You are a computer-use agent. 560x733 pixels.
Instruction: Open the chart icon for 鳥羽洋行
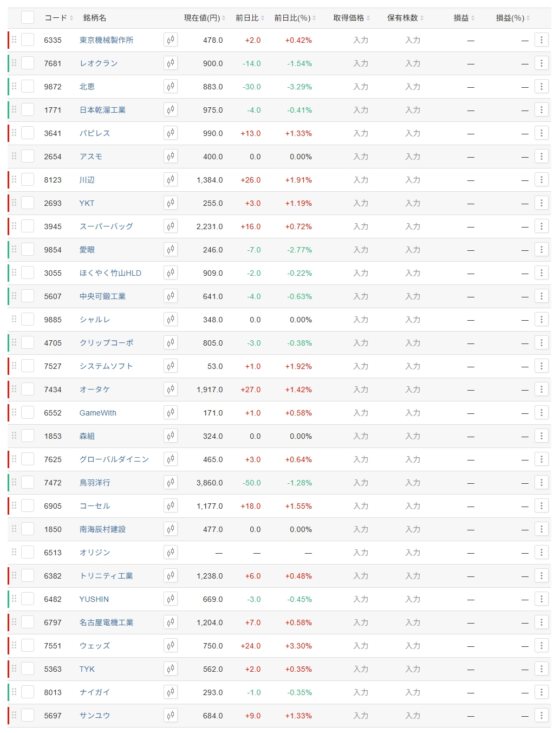[x=171, y=483]
